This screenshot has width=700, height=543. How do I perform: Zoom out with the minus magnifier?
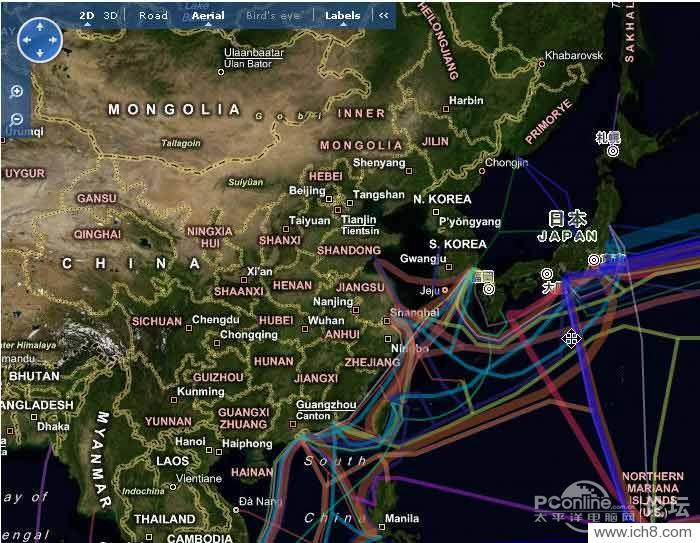click(x=17, y=119)
